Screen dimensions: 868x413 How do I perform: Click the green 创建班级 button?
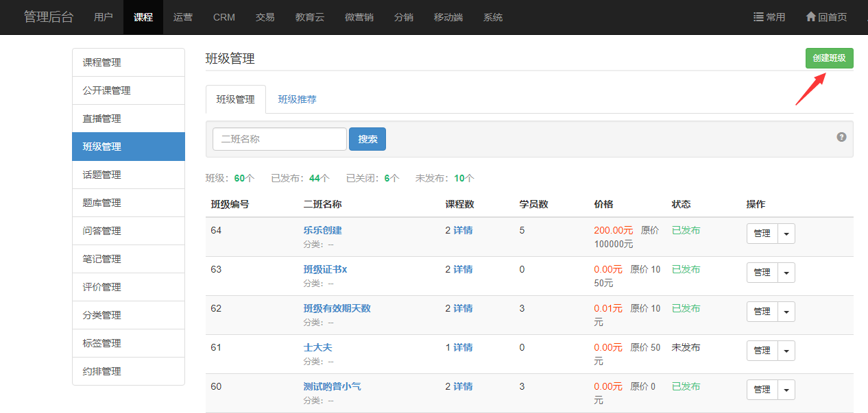[x=829, y=58]
